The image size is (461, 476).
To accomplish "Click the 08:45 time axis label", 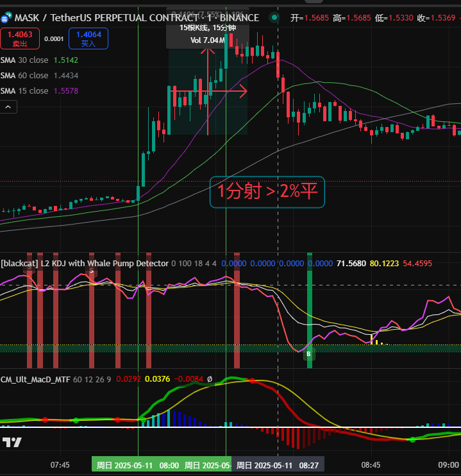I will click(x=371, y=465).
